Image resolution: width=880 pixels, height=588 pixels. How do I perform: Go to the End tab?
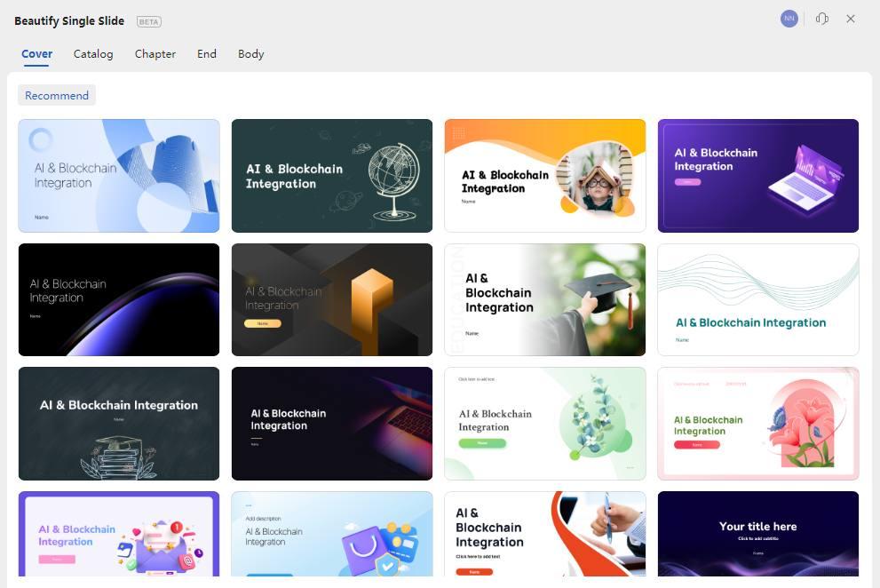pyautogui.click(x=207, y=54)
